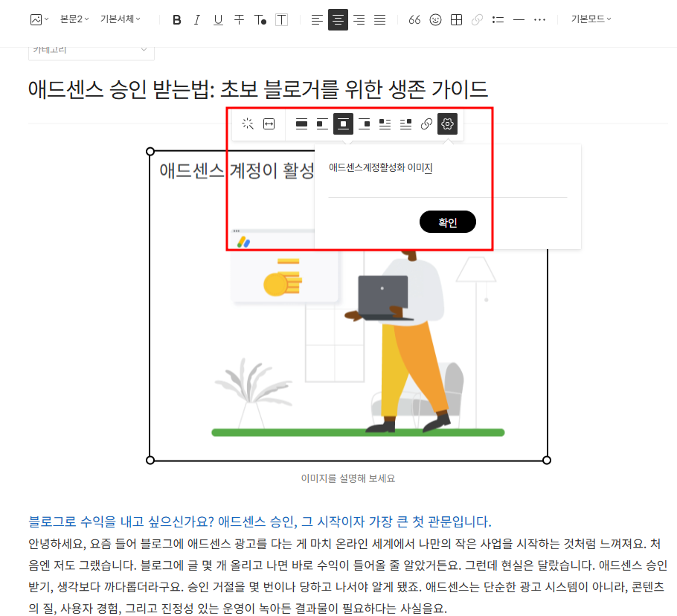Toggle italic formatting
The width and height of the screenshot is (677, 616).
click(197, 20)
